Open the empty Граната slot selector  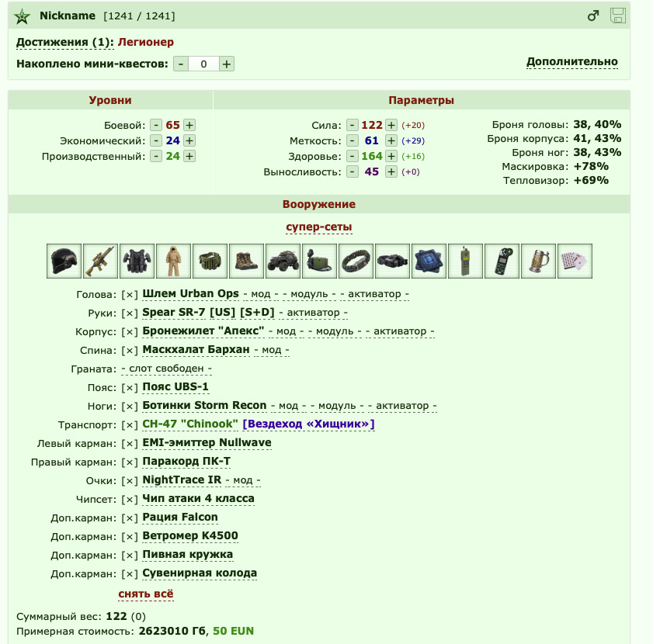pos(167,369)
